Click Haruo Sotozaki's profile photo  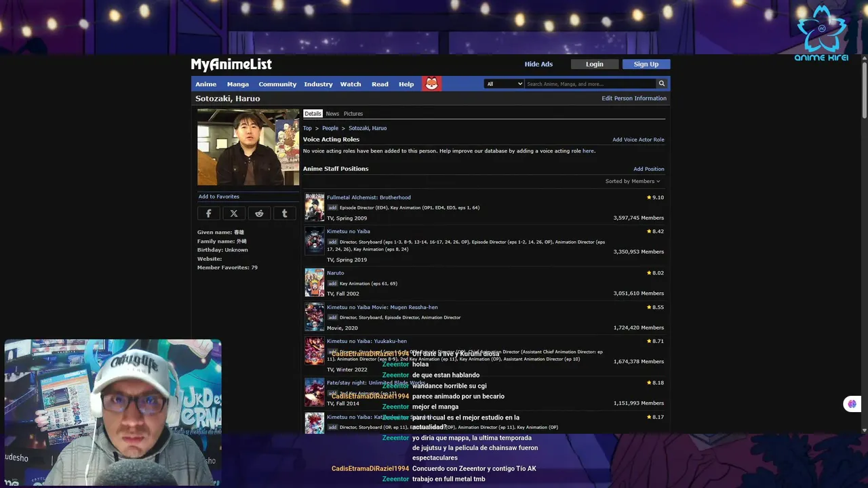click(x=248, y=147)
